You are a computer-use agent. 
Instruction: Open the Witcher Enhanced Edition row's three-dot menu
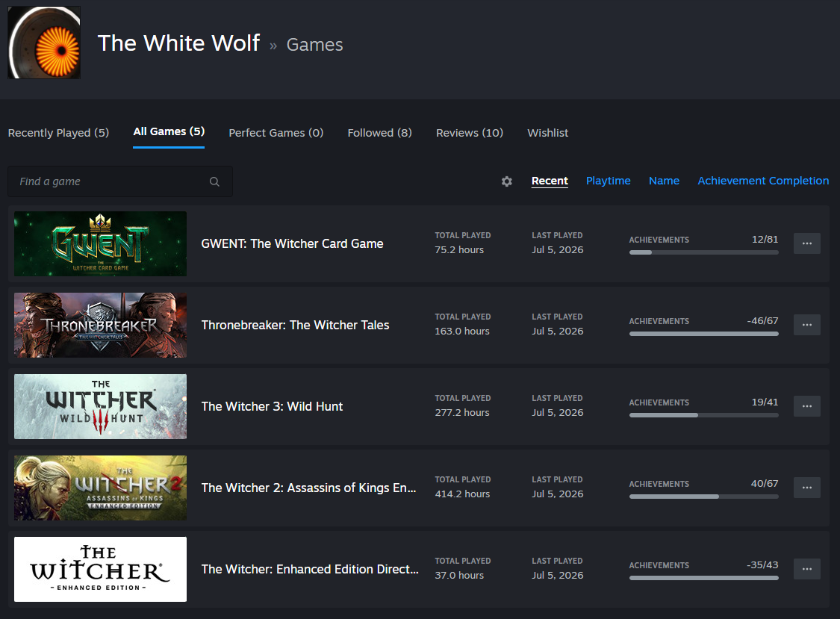coord(807,569)
